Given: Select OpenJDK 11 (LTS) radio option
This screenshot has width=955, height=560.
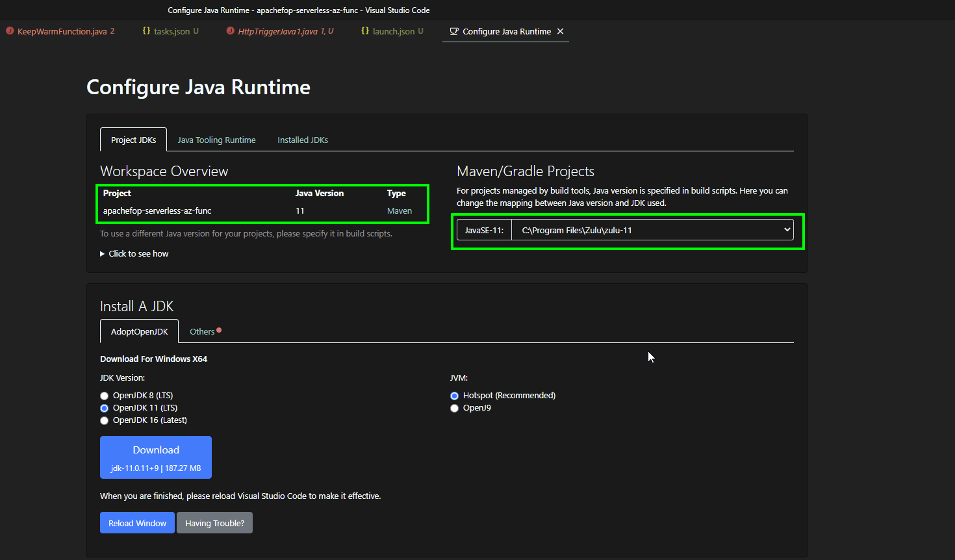Looking at the screenshot, I should [x=104, y=408].
